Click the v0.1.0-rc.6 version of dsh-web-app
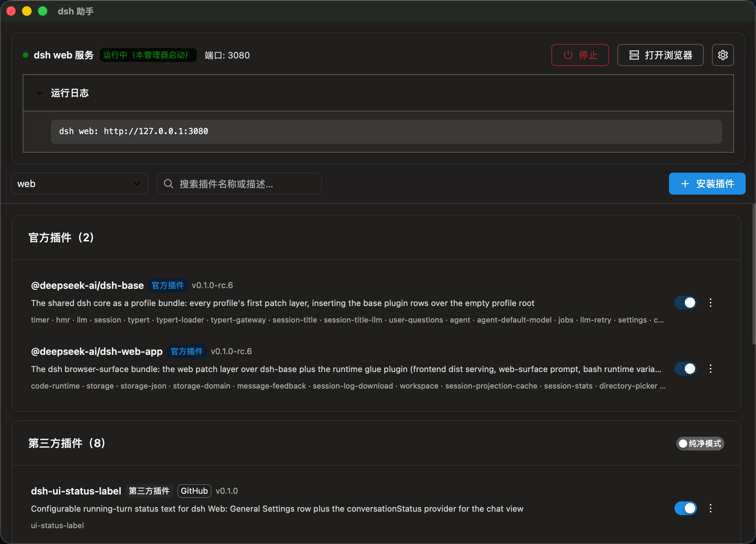Viewport: 756px width, 544px height. tap(231, 351)
